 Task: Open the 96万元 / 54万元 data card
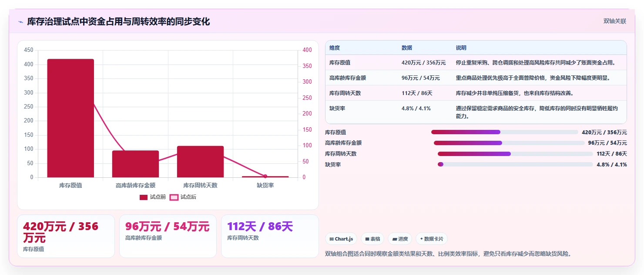[x=168, y=236]
